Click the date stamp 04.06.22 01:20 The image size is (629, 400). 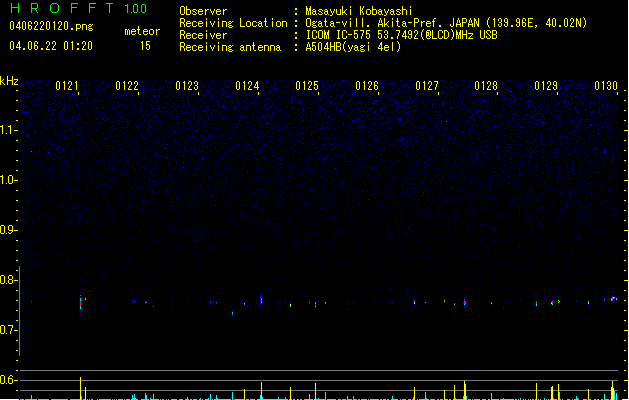pos(51,46)
